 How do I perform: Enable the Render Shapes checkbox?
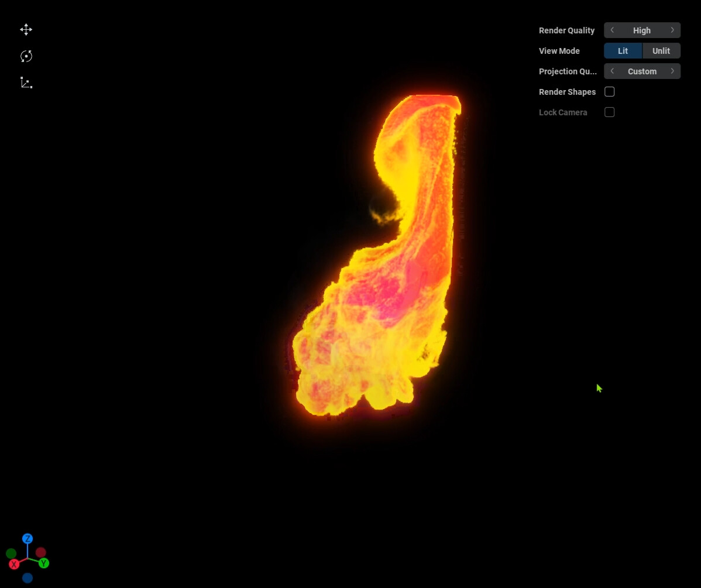click(609, 92)
